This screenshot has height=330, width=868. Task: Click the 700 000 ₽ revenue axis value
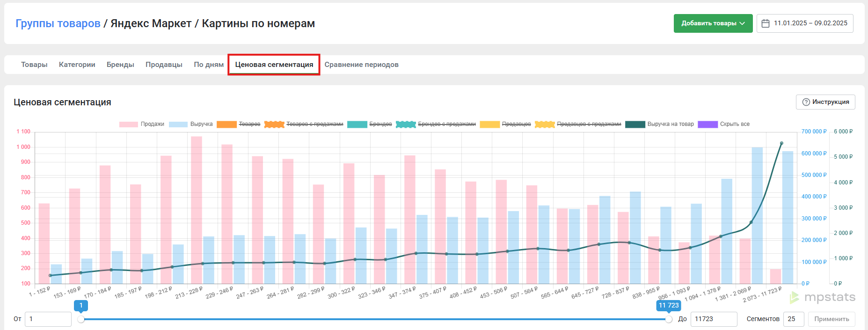tap(814, 132)
